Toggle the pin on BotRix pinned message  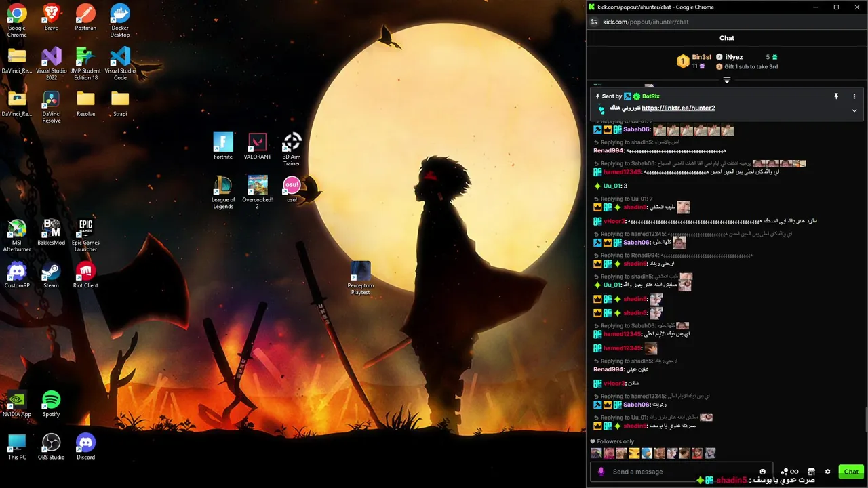click(x=836, y=96)
